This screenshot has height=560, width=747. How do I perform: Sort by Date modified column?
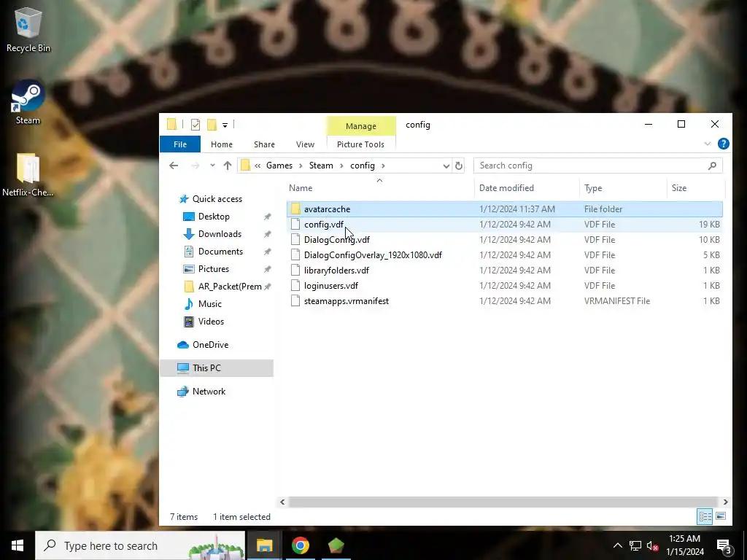click(x=527, y=188)
